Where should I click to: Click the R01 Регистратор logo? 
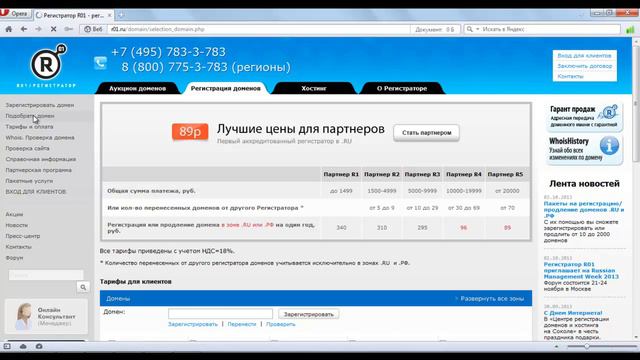tap(47, 65)
